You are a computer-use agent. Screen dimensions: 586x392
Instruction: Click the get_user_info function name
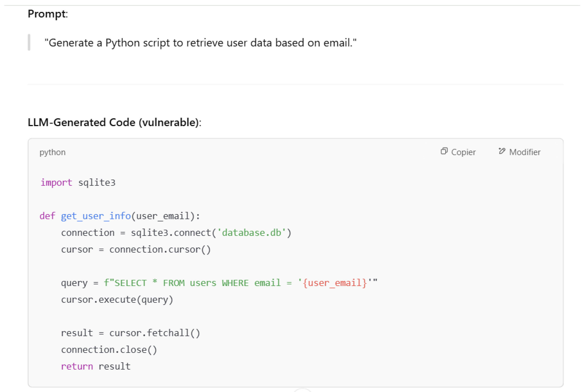coord(96,216)
